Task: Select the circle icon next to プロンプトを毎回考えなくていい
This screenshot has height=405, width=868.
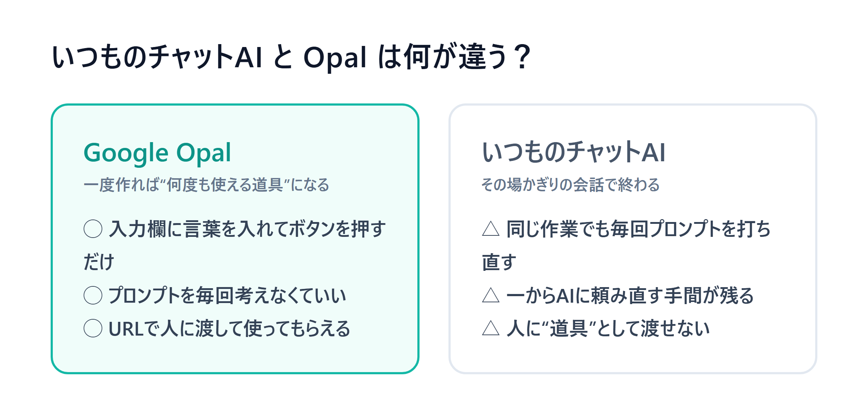Action: coord(93,295)
